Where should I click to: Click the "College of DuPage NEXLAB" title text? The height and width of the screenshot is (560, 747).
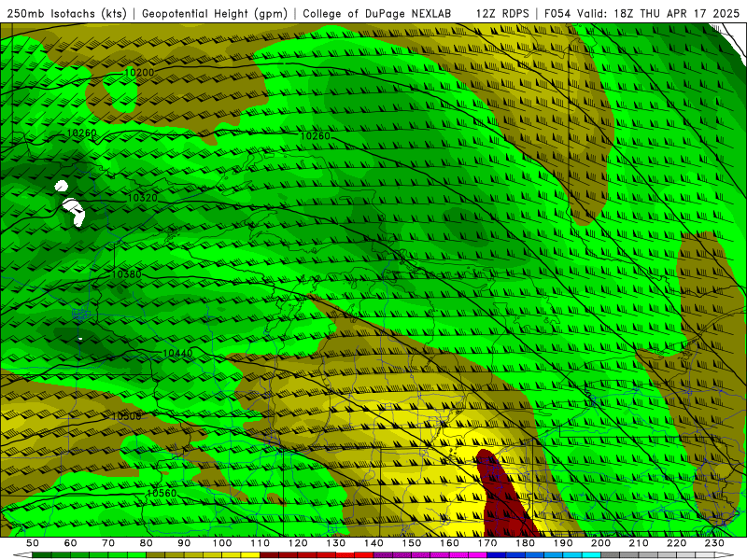[x=377, y=13]
